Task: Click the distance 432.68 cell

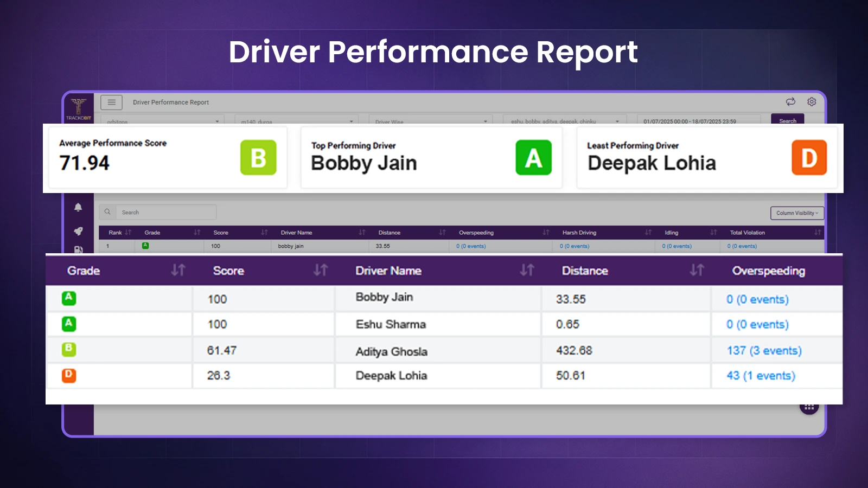Action: (x=574, y=350)
